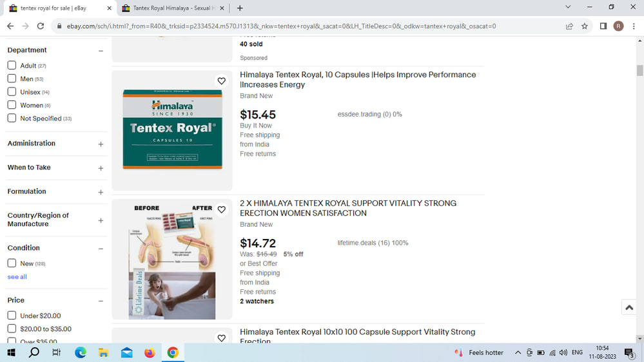Open clock showing 10:54 11-08-2023
The width and height of the screenshot is (644, 362).
[x=602, y=352]
